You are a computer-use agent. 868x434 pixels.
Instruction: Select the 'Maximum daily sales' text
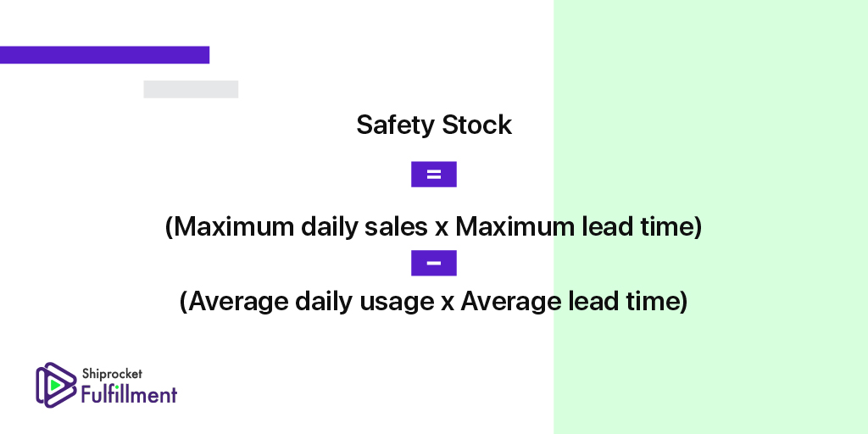(301, 226)
